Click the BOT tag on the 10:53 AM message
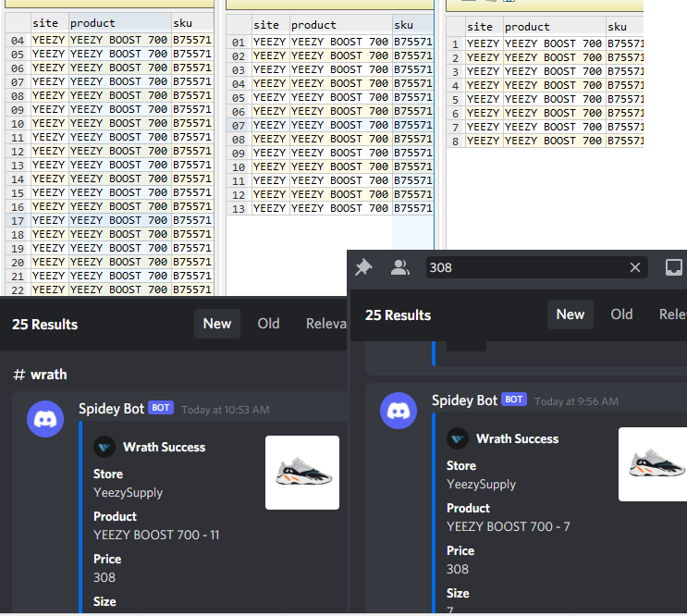Screen dimensions: 687x616 (x=161, y=408)
